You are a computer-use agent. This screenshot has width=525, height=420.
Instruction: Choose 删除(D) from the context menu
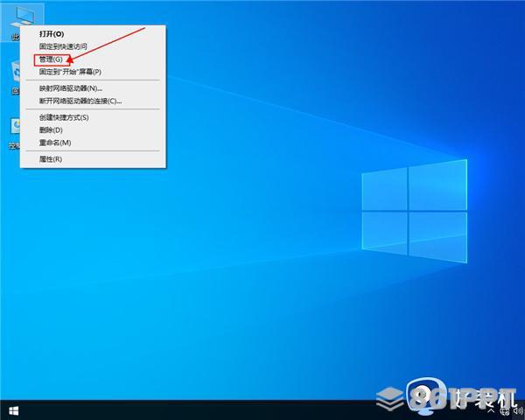click(x=93, y=130)
